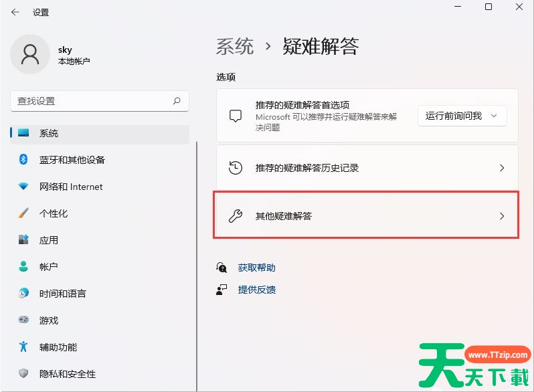Click the 提供反馈 feedback icon

[221, 290]
